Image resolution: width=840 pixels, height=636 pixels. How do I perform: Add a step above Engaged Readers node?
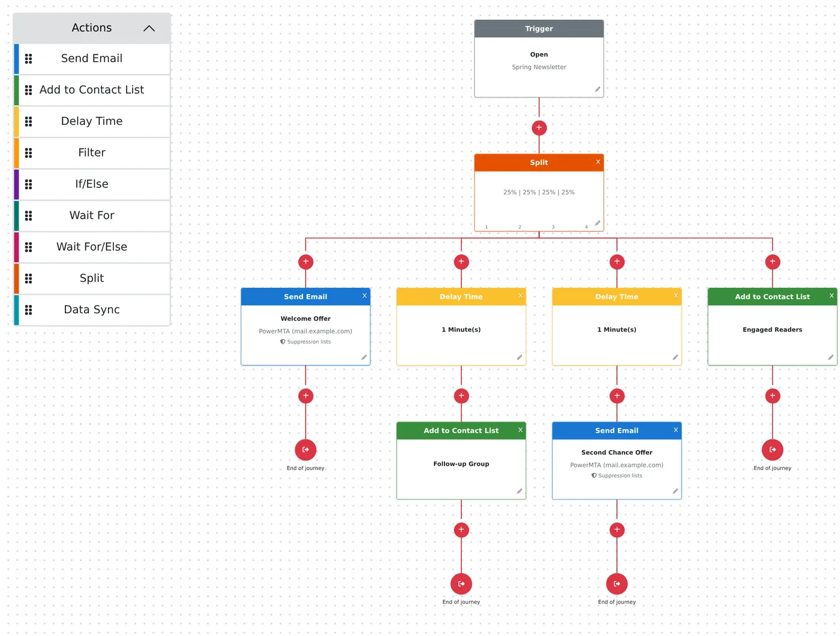click(x=772, y=262)
